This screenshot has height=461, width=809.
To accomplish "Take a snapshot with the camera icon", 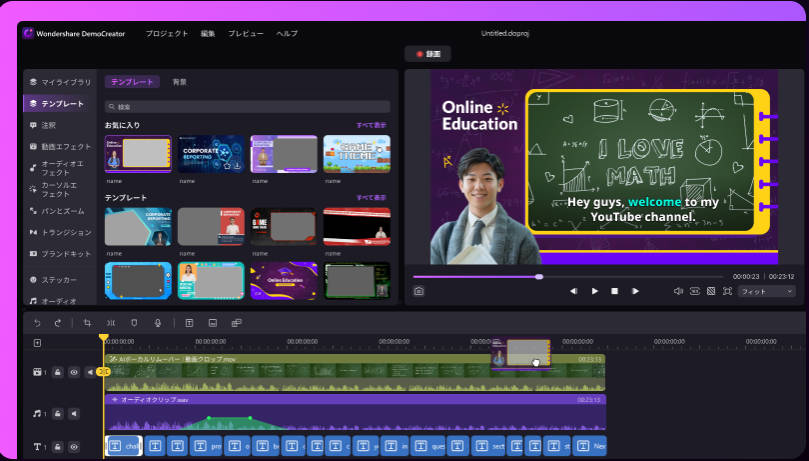I will pyautogui.click(x=419, y=291).
